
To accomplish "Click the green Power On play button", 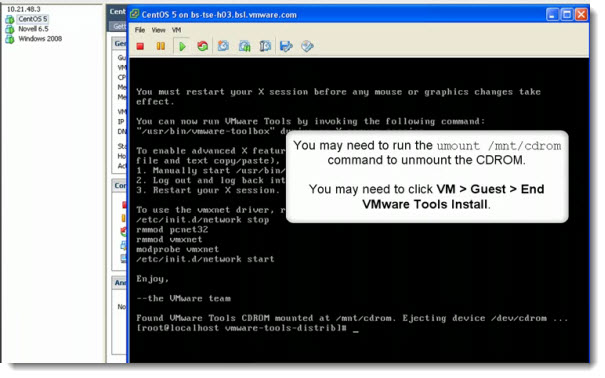I will click(x=182, y=46).
